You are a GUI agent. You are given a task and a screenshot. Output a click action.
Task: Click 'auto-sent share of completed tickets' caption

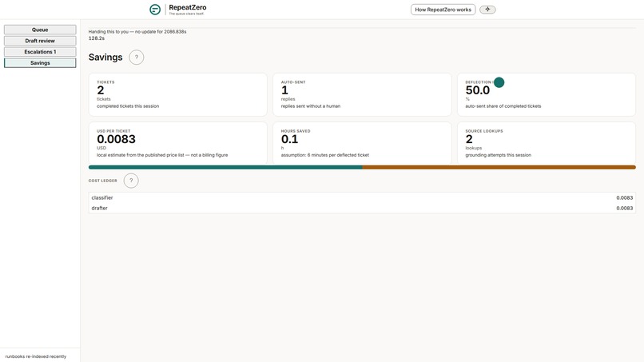503,106
